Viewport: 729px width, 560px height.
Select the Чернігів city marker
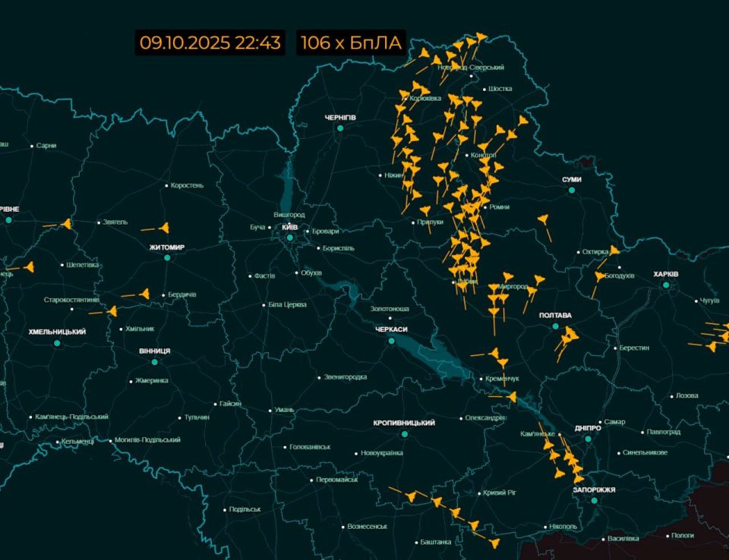[340, 129]
